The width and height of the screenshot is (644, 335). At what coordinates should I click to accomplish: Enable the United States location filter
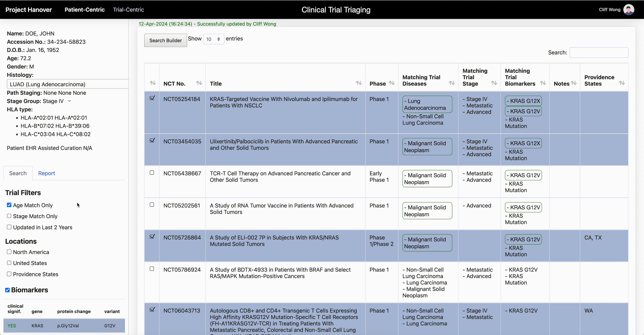click(9, 263)
